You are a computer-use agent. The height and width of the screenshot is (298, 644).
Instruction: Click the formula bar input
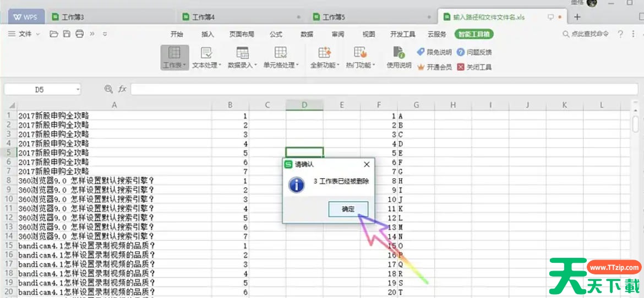pos(384,89)
